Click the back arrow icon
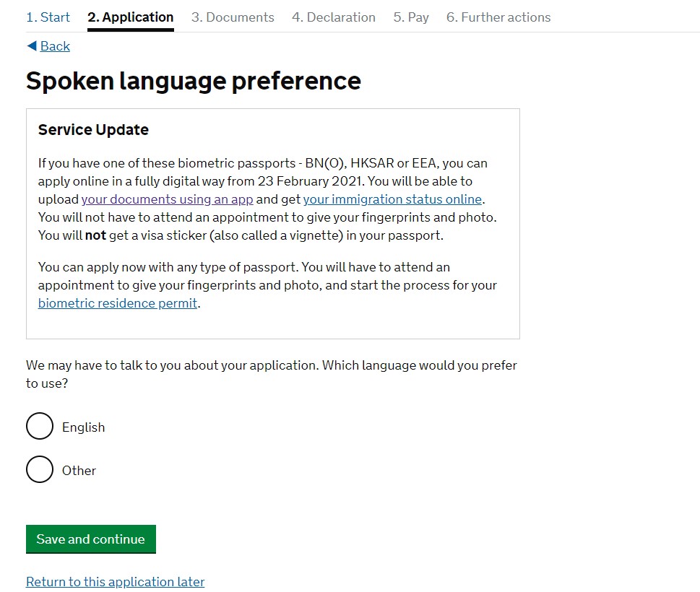 31,46
